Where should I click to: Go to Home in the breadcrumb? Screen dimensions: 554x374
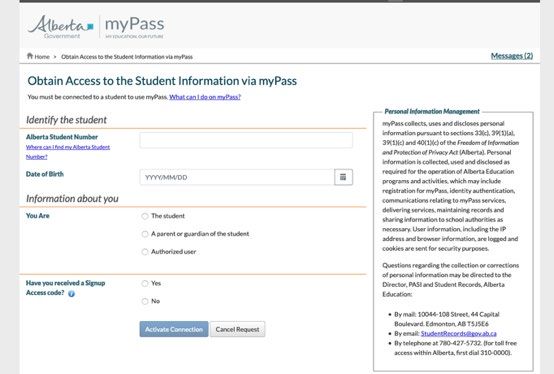click(42, 57)
